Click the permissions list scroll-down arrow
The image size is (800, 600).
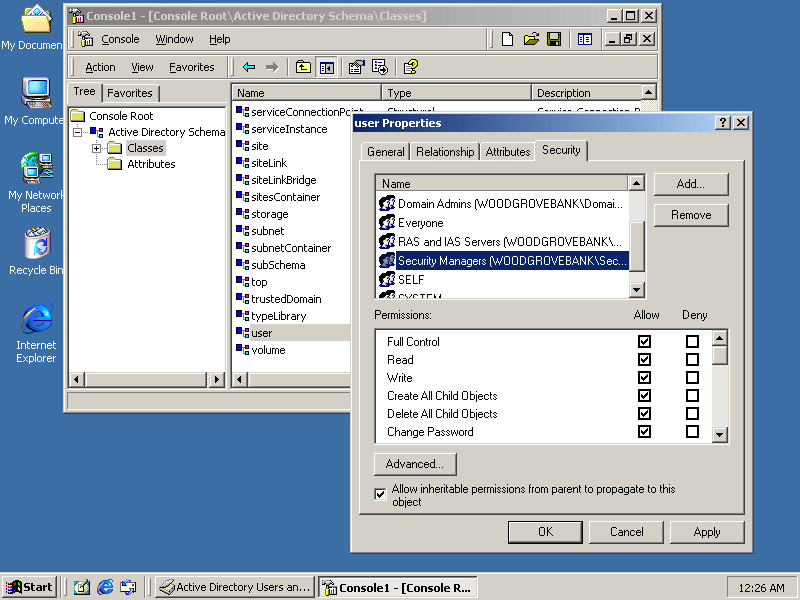click(720, 435)
